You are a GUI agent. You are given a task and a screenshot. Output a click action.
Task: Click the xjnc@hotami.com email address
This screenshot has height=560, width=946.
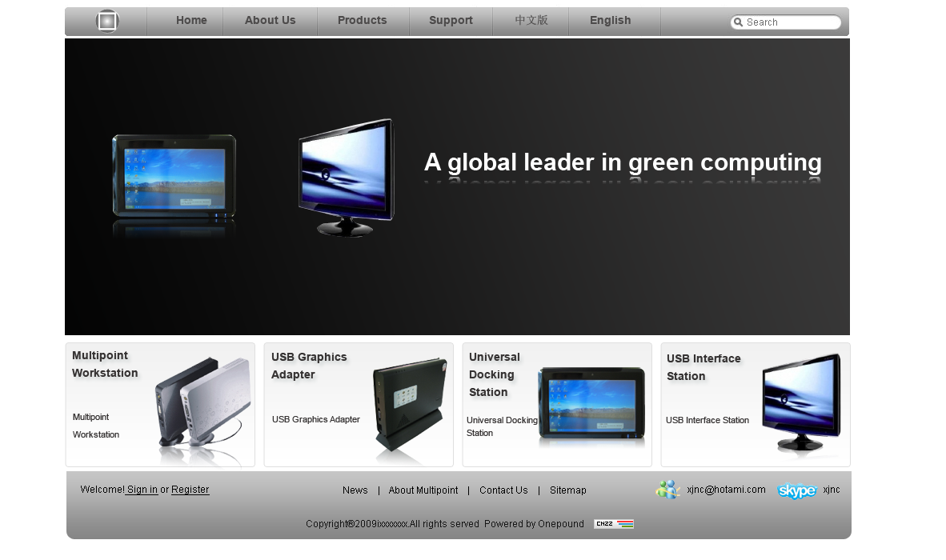coord(726,490)
